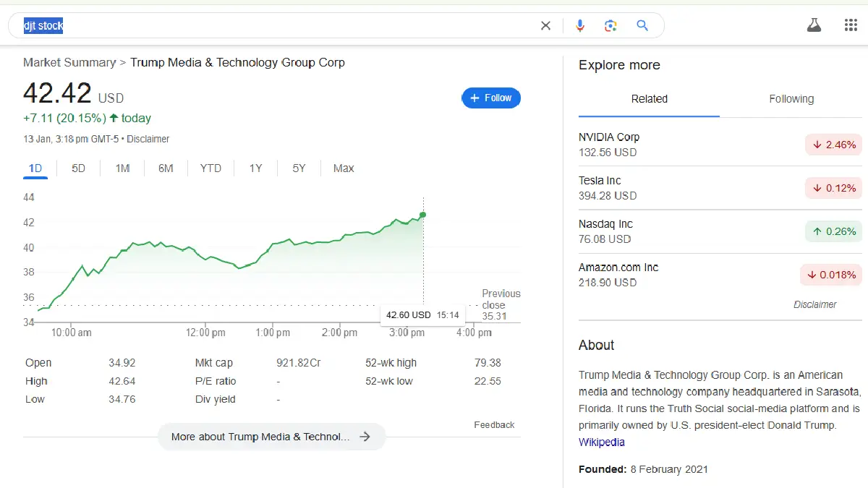Open the Nasdaq Inc related stock
This screenshot has height=488, width=868.
720,231
